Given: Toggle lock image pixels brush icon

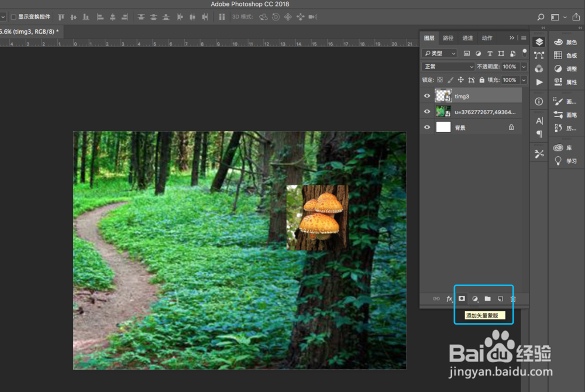Looking at the screenshot, I should pyautogui.click(x=450, y=80).
